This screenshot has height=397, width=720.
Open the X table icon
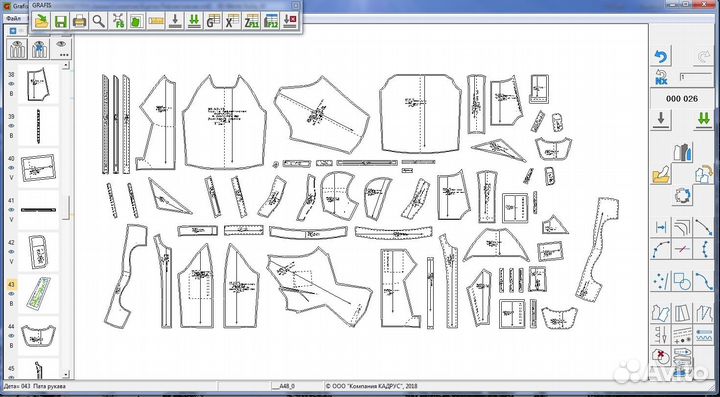(x=232, y=21)
